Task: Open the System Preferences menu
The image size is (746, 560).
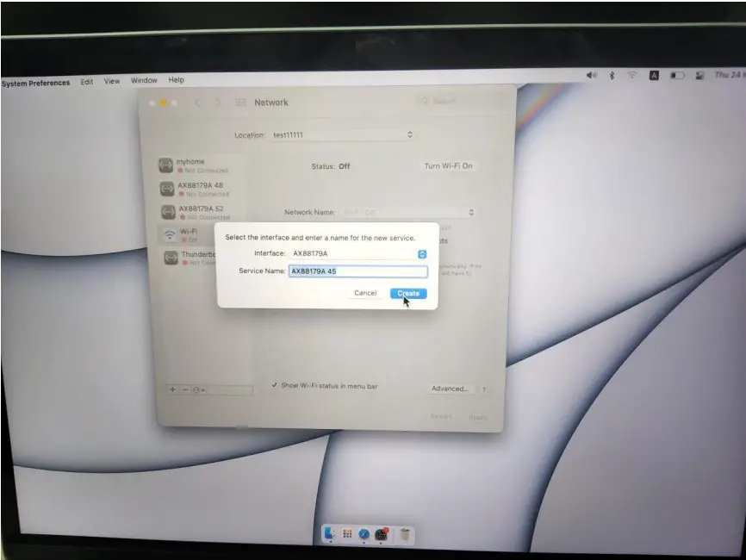Action: (35, 83)
